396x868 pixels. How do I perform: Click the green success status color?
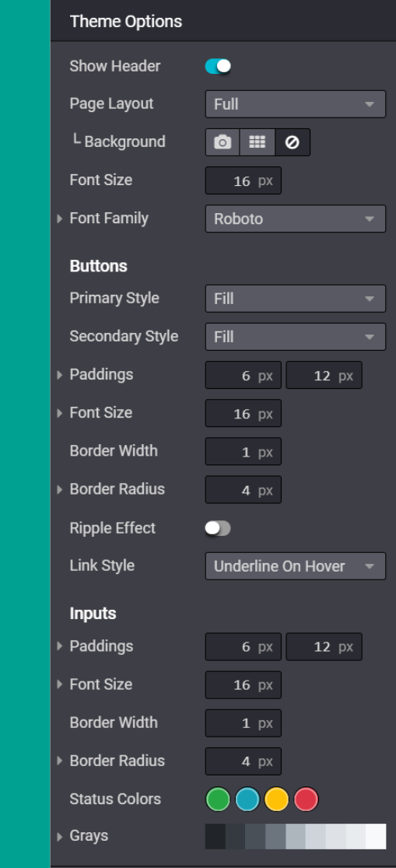(x=218, y=800)
